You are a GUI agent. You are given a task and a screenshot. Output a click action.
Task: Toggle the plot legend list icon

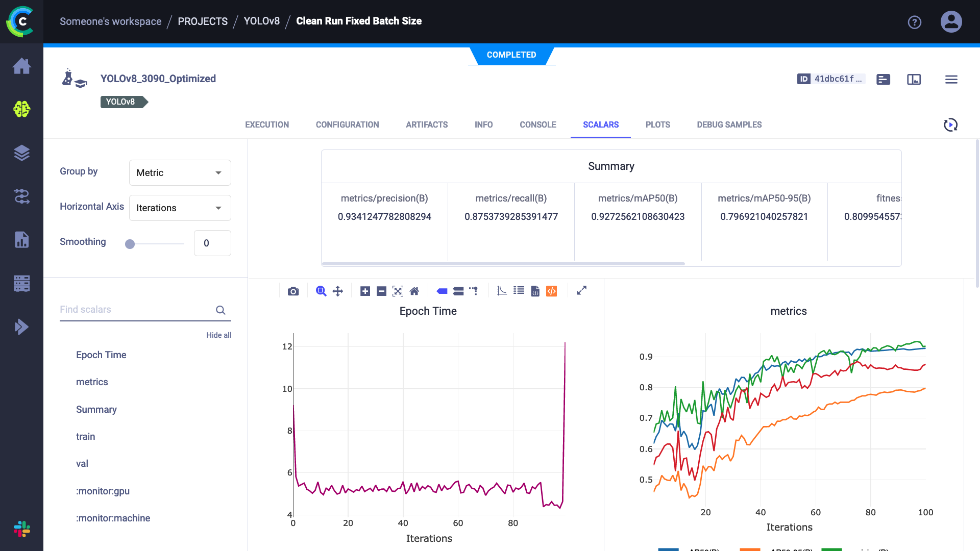(x=519, y=291)
